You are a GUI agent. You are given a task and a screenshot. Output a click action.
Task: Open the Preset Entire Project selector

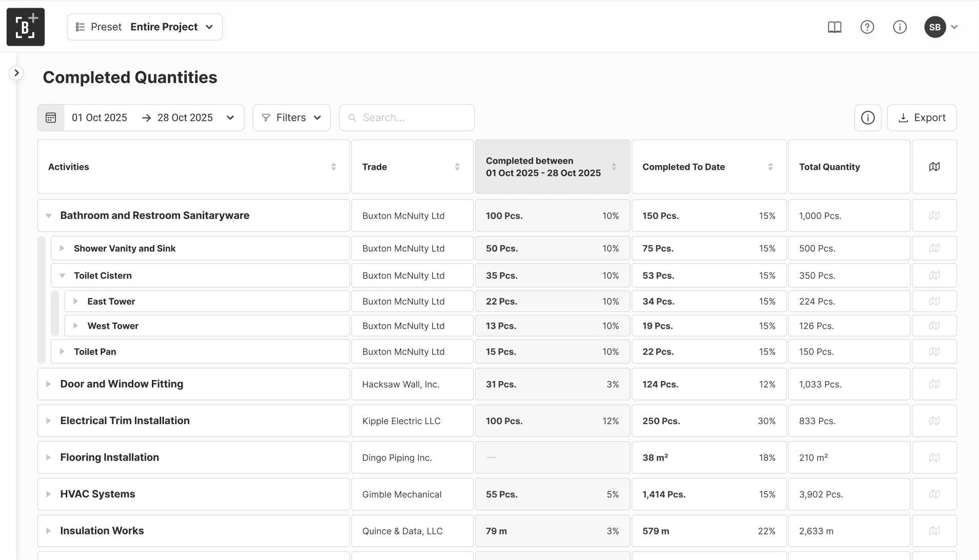pos(145,27)
